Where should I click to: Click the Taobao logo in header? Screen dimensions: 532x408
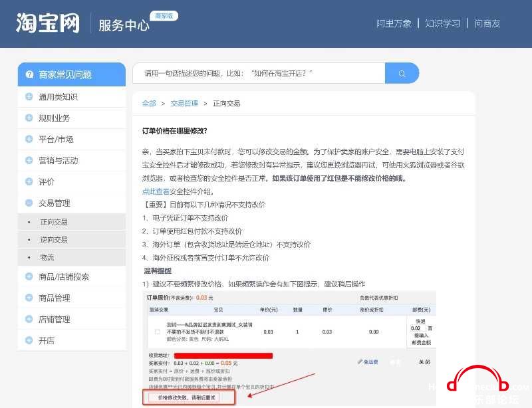click(48, 23)
